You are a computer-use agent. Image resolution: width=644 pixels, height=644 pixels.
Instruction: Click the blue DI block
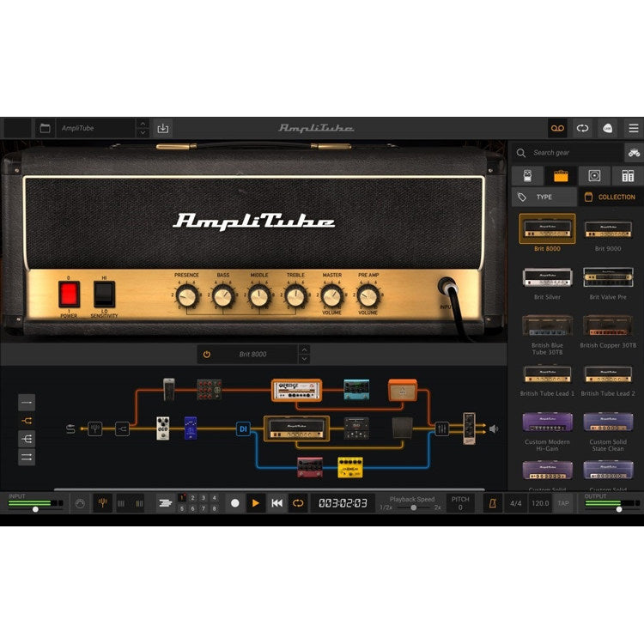click(243, 429)
